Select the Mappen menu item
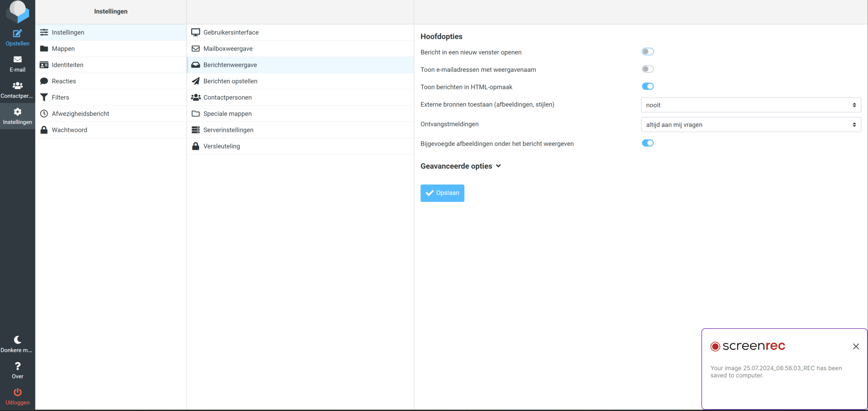868x411 pixels. (111, 49)
